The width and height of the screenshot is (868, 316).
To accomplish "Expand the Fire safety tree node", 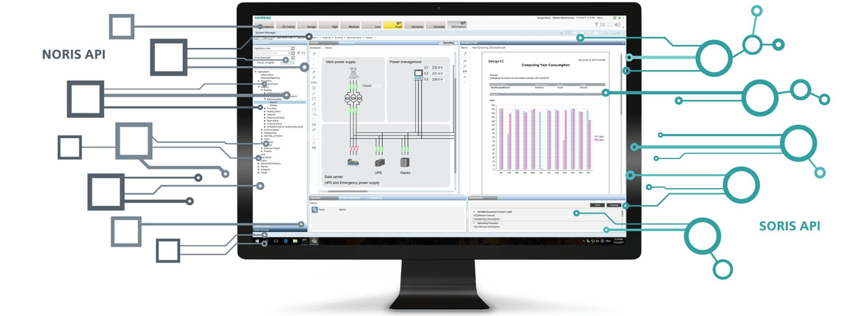I will coord(265,109).
